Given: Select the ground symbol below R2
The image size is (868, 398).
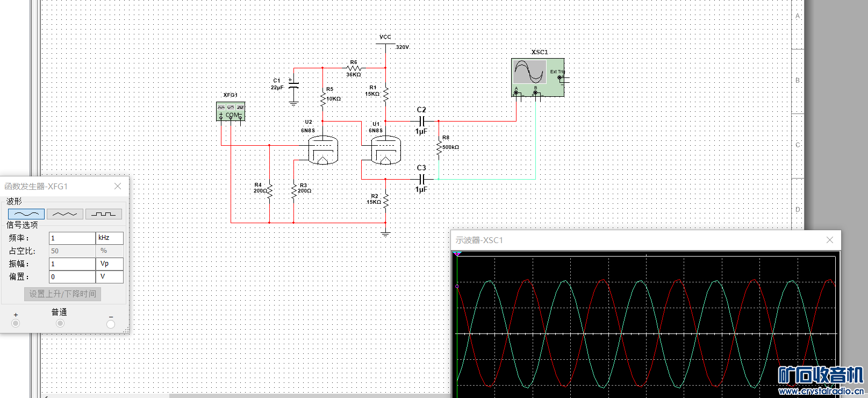Looking at the screenshot, I should tap(385, 233).
